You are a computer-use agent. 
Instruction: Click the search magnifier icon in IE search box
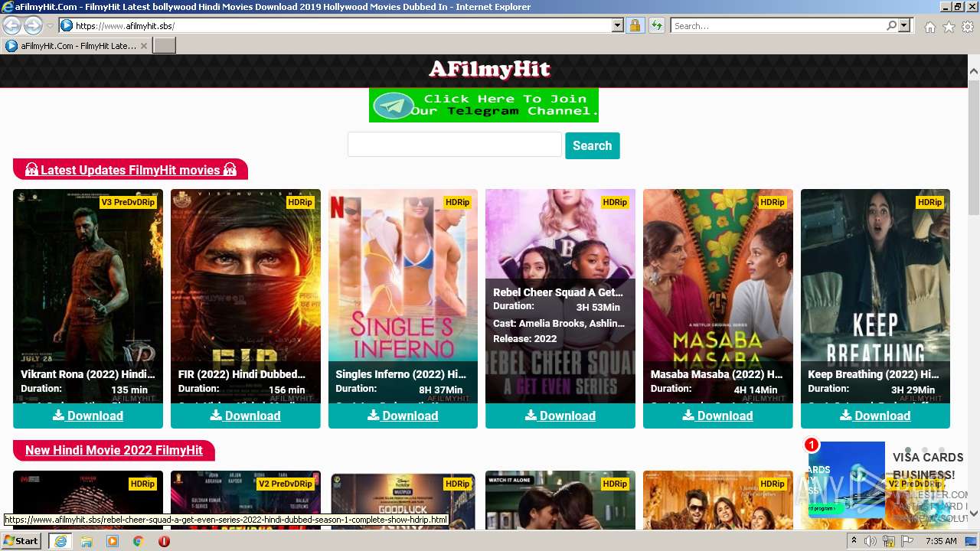(x=891, y=26)
